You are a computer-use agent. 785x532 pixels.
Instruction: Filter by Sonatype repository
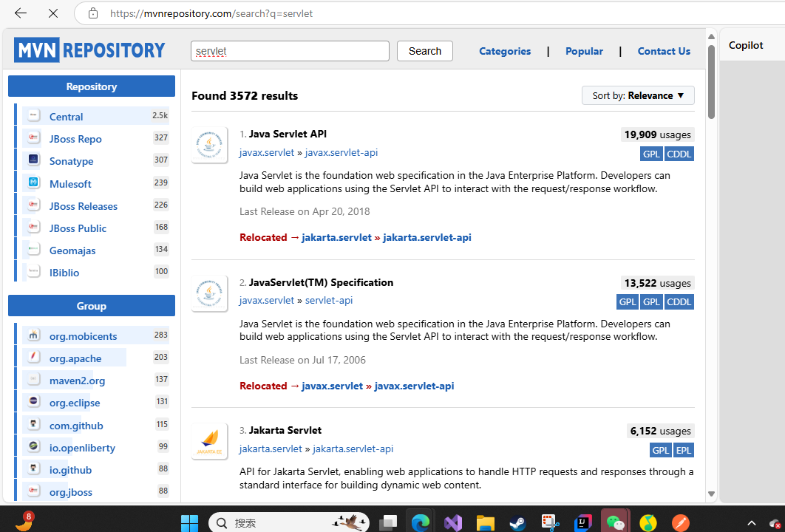click(x=71, y=161)
